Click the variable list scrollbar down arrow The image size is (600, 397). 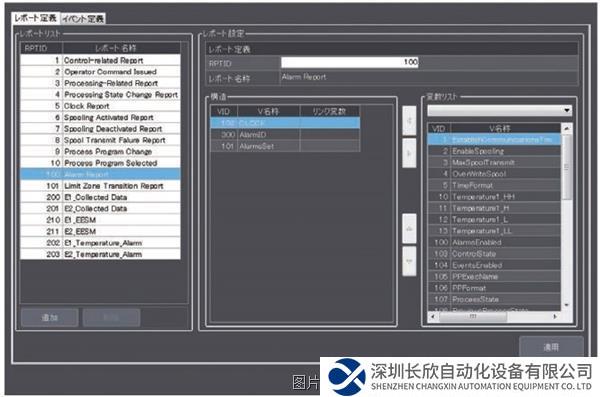click(566, 305)
